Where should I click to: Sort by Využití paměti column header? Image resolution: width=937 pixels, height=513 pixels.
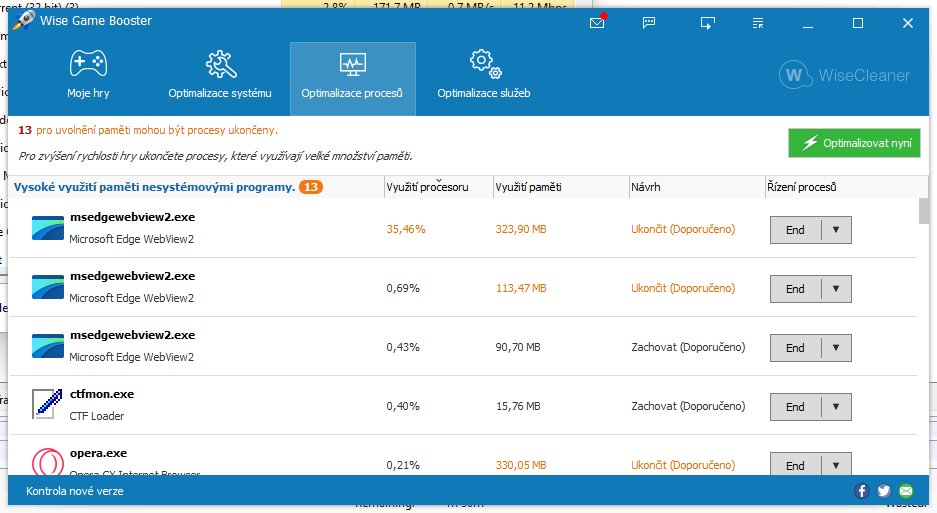click(561, 187)
